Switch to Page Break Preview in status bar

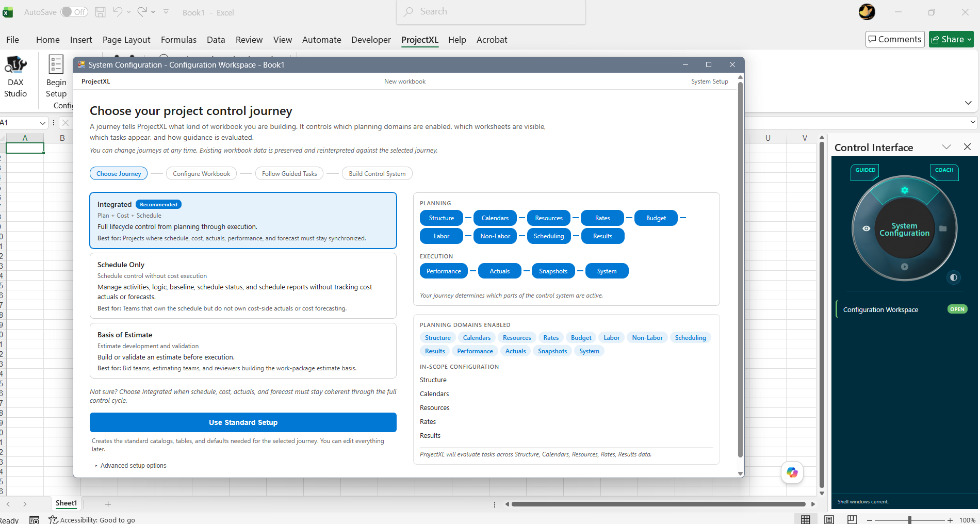click(852, 519)
